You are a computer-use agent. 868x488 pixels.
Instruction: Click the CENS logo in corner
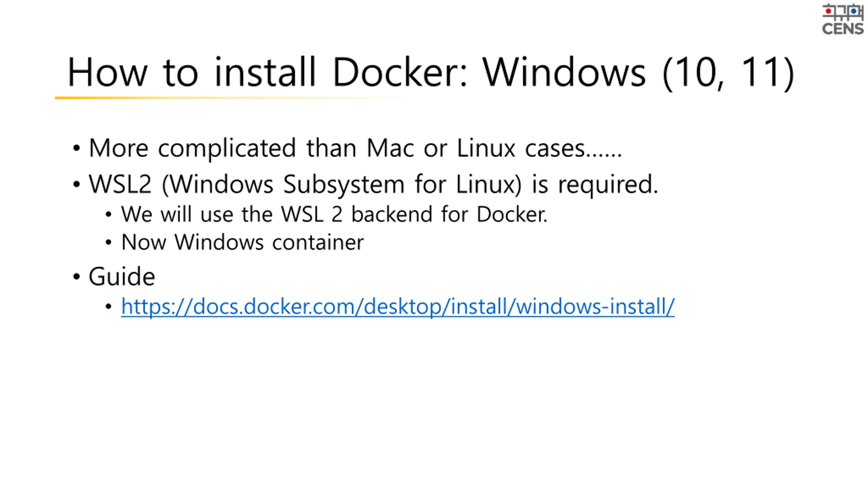(843, 19)
